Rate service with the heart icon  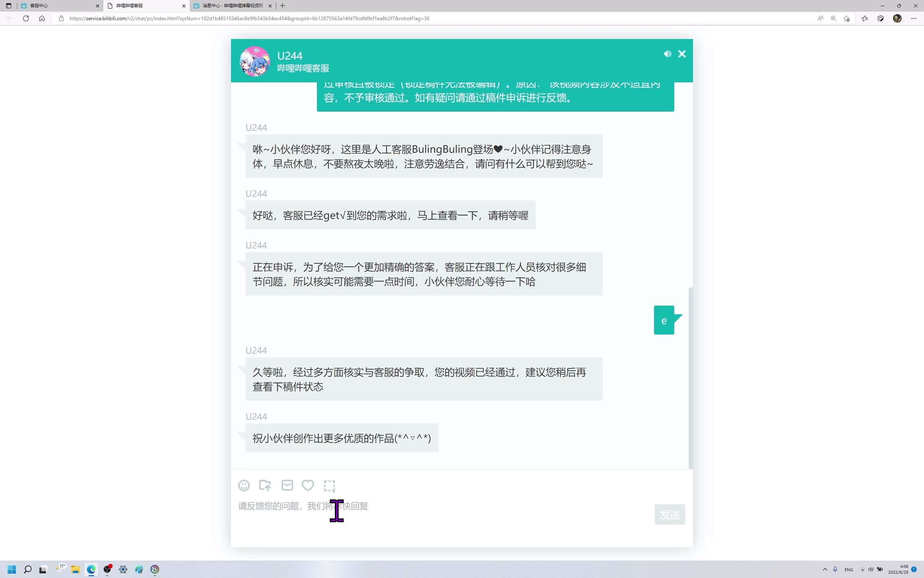308,485
